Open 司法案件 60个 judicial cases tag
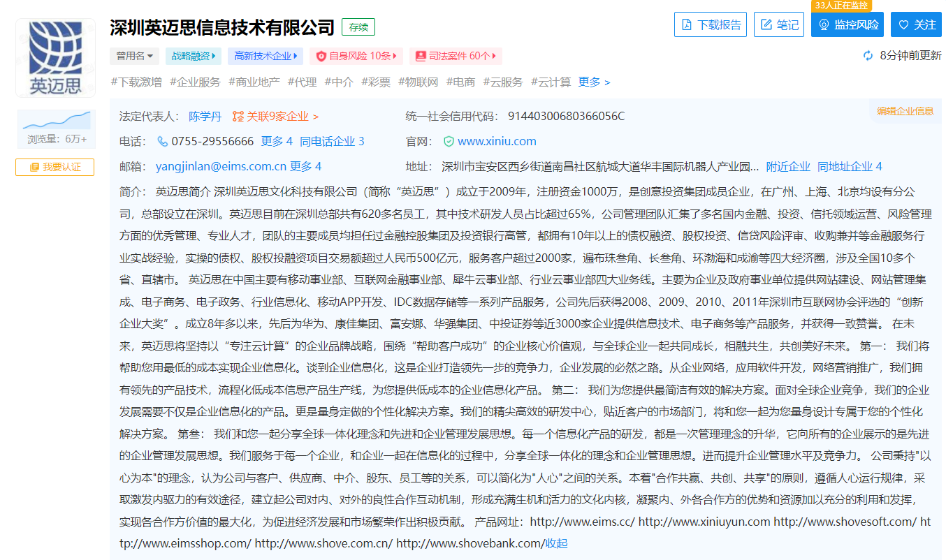This screenshot has height=560, width=946. (x=456, y=56)
